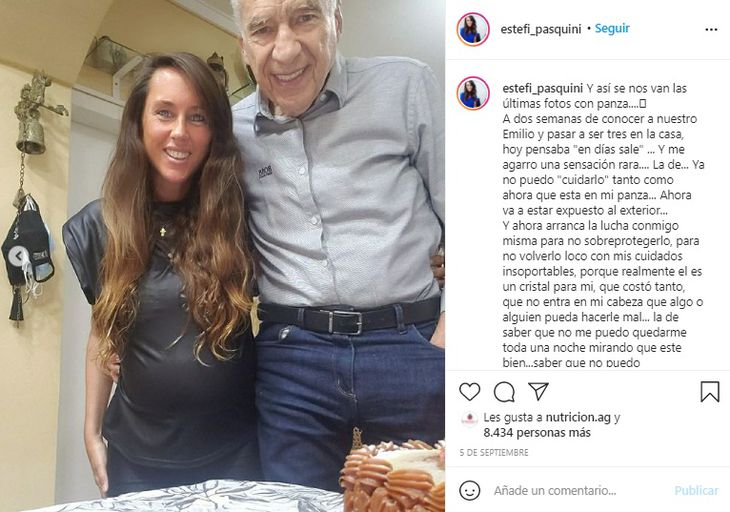730x512 pixels.
Task: Save post using the bookmark icon
Action: [710, 391]
